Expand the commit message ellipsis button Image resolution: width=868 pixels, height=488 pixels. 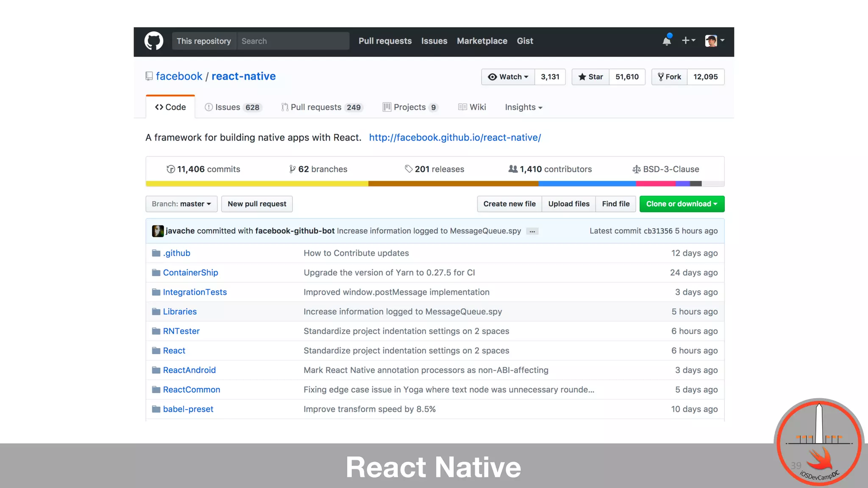tap(532, 231)
